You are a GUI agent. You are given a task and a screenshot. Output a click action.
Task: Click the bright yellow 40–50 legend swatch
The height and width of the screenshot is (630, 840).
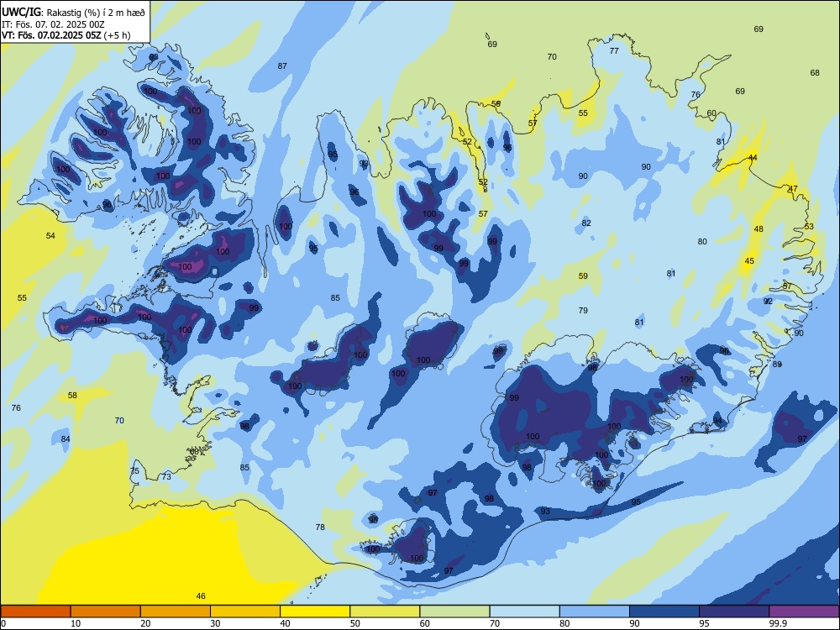pyautogui.click(x=315, y=612)
